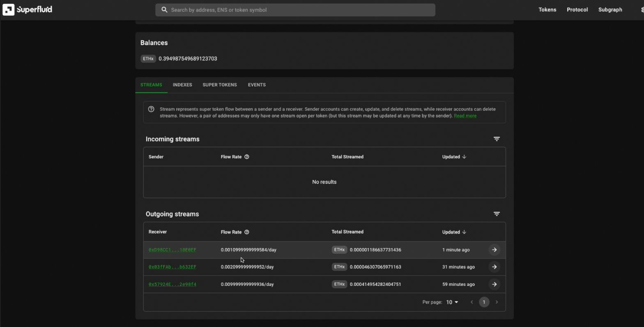Open receiver 0xD98CC1...10E0EF address
The height and width of the screenshot is (327, 644).
pos(172,250)
